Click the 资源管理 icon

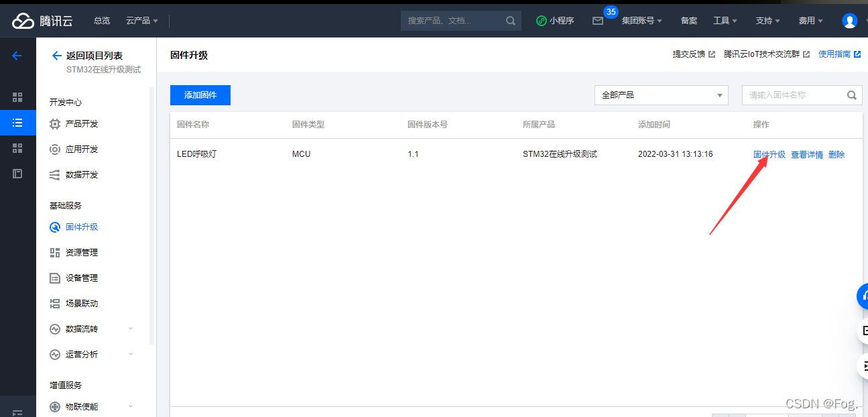coord(55,253)
